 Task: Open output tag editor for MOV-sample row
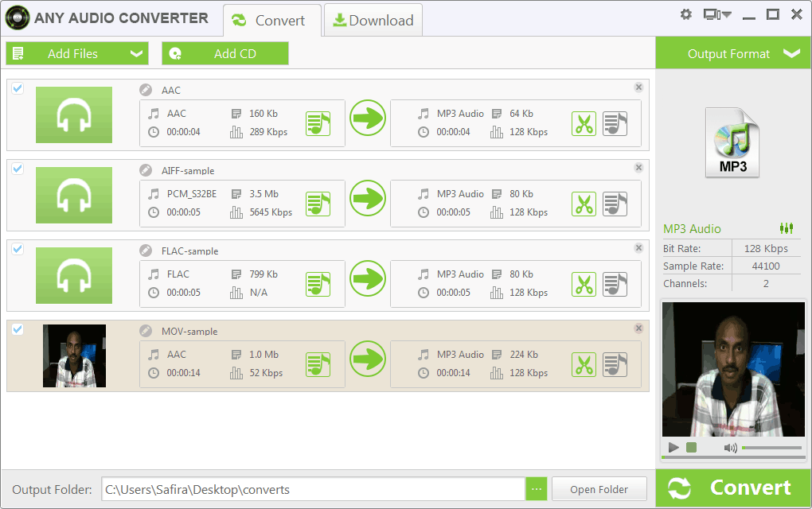(x=615, y=364)
